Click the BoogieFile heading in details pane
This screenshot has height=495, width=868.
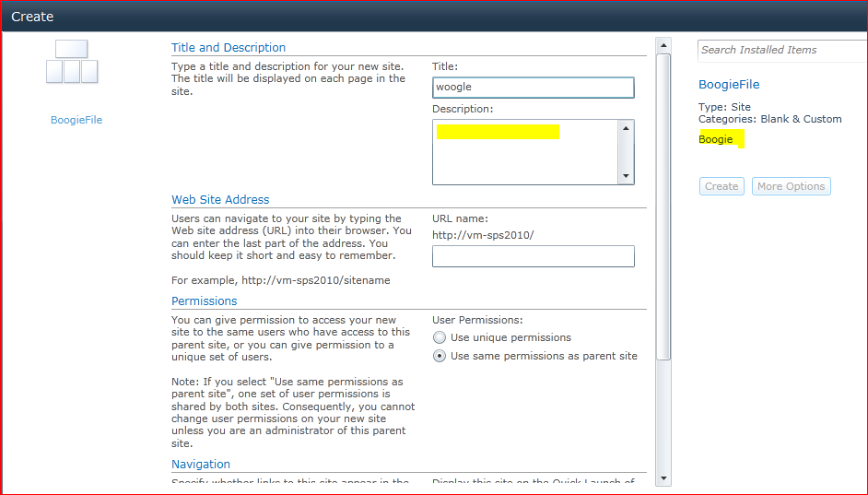click(729, 85)
